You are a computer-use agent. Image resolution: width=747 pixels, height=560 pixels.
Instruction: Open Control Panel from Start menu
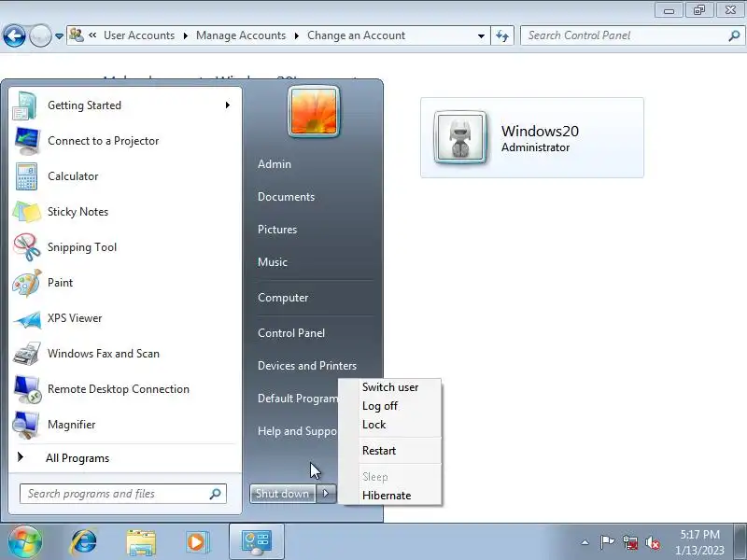pos(291,333)
